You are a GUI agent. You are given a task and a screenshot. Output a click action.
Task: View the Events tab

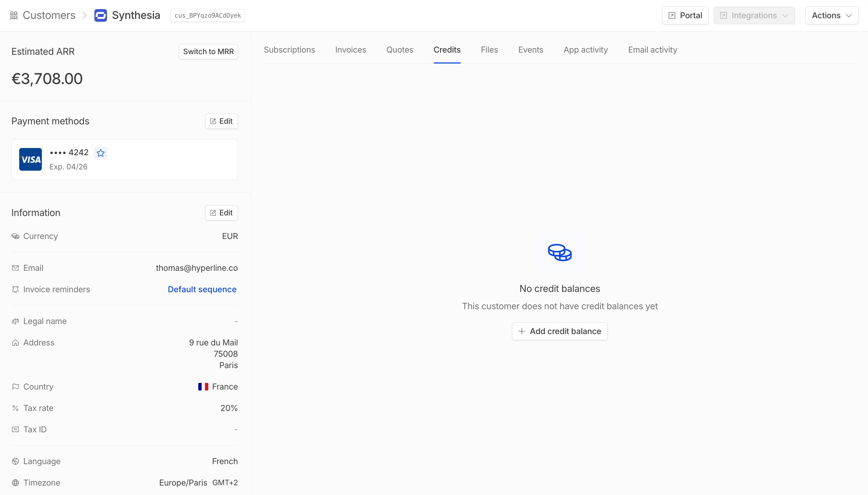coord(530,50)
